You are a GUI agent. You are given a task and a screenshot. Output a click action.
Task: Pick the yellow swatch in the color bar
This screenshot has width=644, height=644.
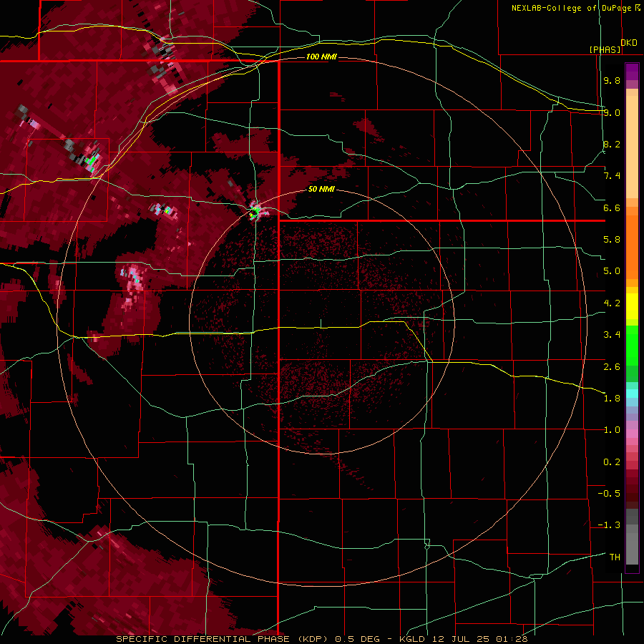pyautogui.click(x=632, y=306)
